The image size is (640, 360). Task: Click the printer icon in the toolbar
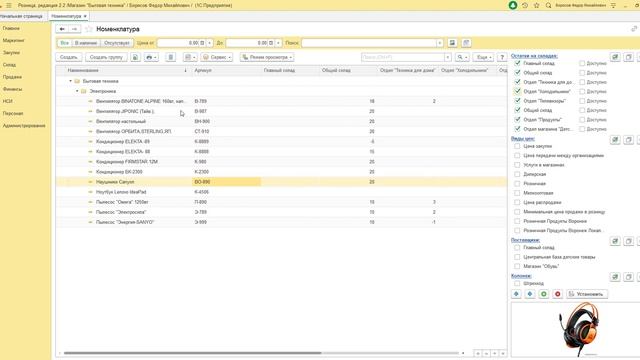point(151,57)
